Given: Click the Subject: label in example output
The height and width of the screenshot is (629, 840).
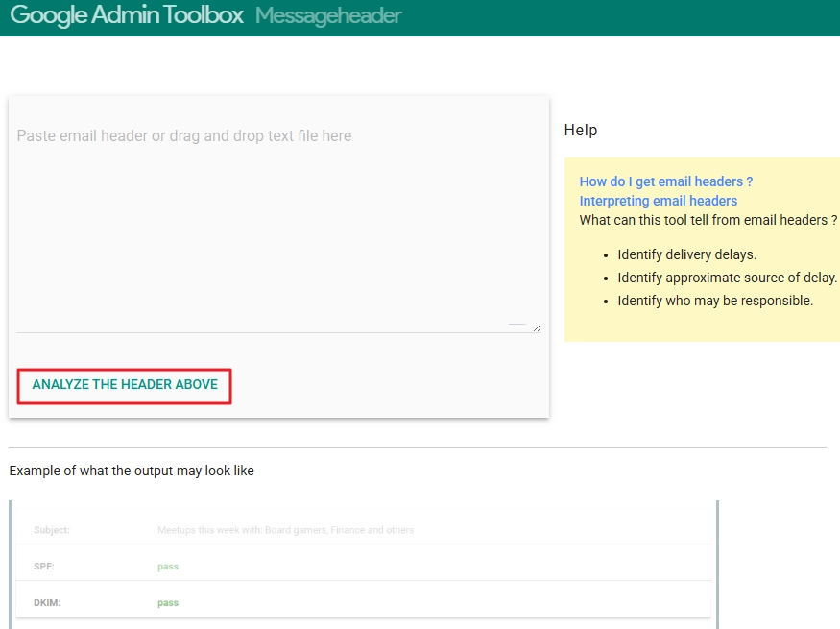Looking at the screenshot, I should [x=52, y=530].
